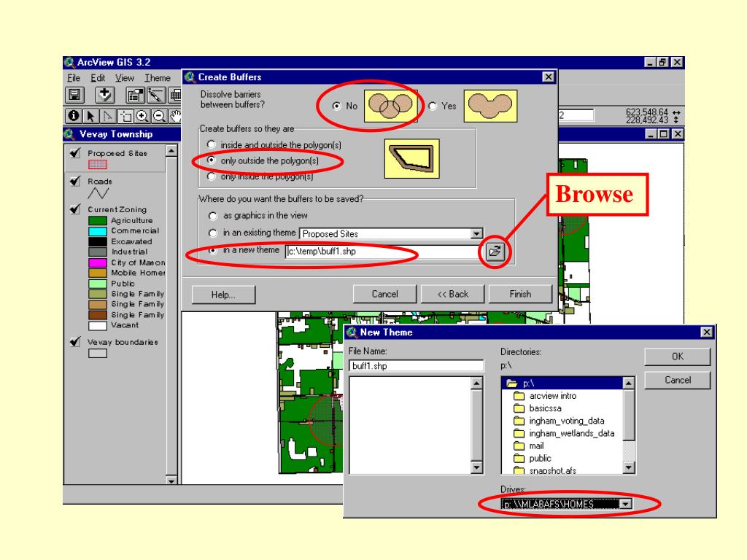The image size is (747, 560).
Task: Toggle Current Zoning theme checkbox
Action: [x=75, y=209]
